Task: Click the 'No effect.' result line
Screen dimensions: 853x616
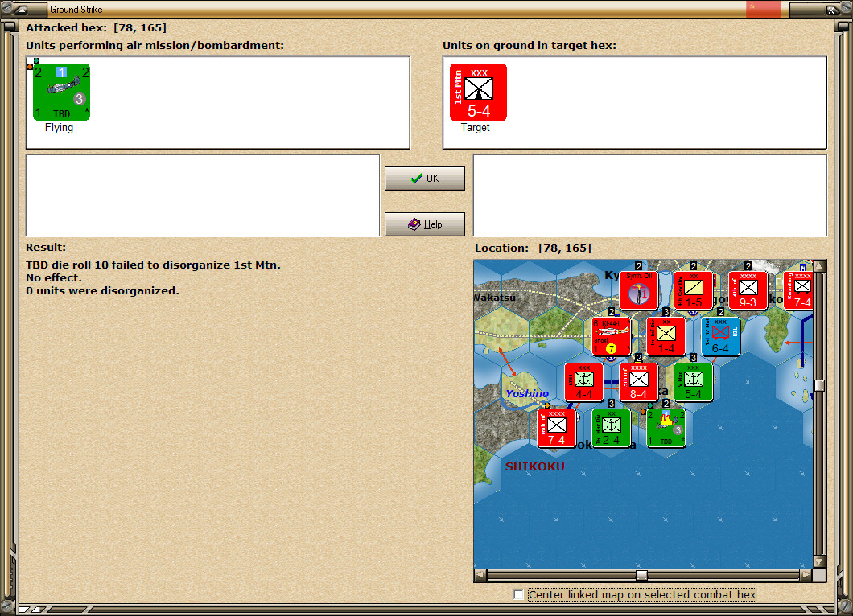Action: click(x=53, y=277)
